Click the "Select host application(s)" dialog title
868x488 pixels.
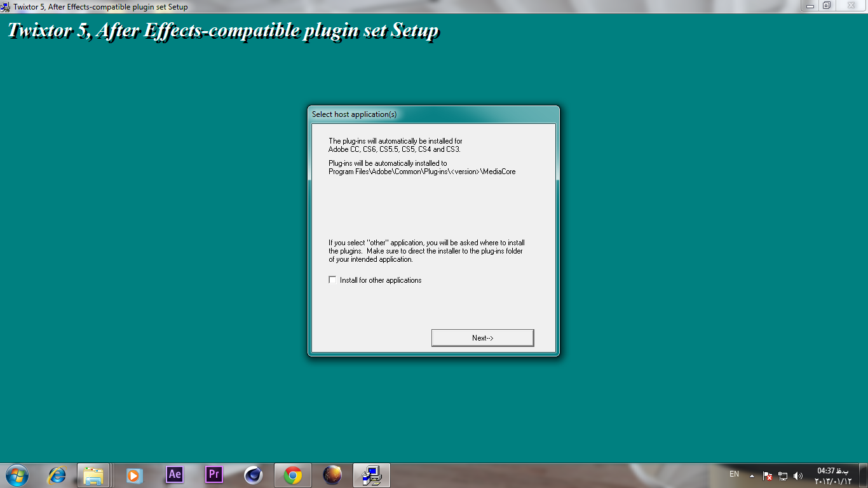pos(354,114)
